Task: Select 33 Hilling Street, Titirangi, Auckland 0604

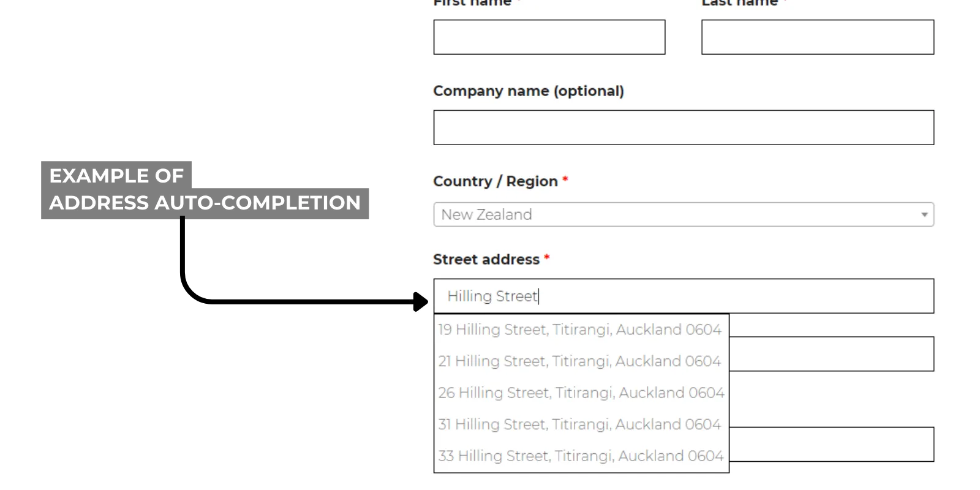Action: point(581,456)
